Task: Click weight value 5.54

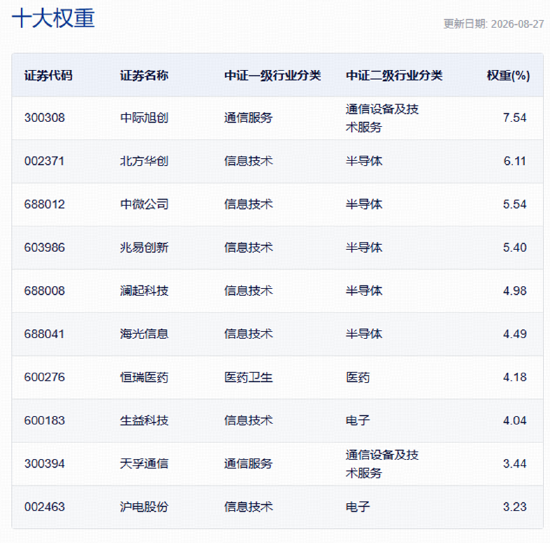Action: pyautogui.click(x=515, y=204)
